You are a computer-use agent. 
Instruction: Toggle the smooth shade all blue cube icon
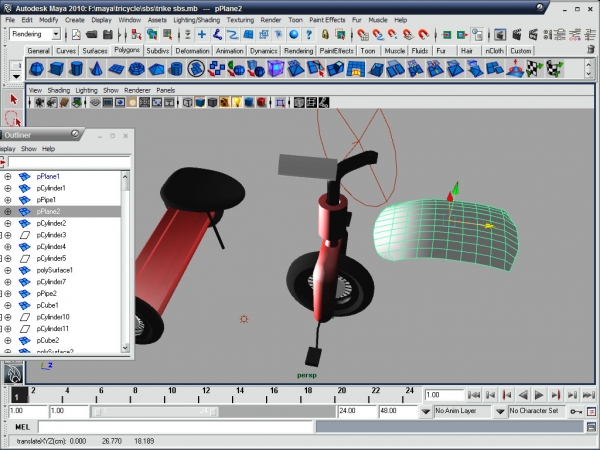[x=200, y=102]
